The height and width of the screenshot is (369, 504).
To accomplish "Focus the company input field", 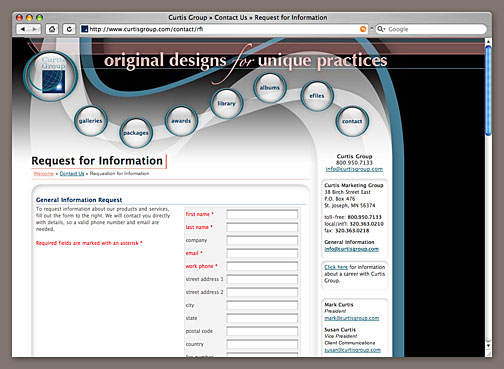I will 262,240.
